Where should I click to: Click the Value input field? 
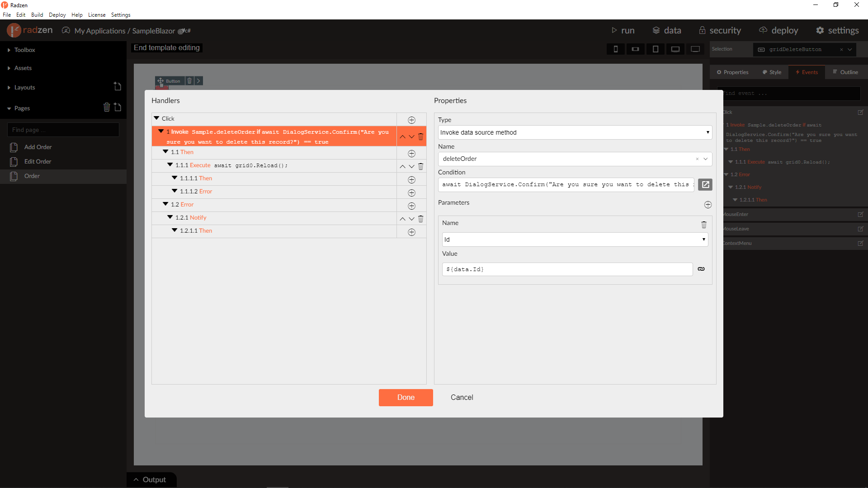pyautogui.click(x=567, y=269)
